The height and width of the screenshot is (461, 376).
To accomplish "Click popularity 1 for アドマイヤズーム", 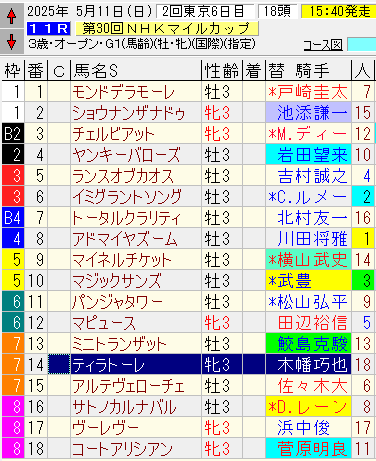I will [363, 239].
